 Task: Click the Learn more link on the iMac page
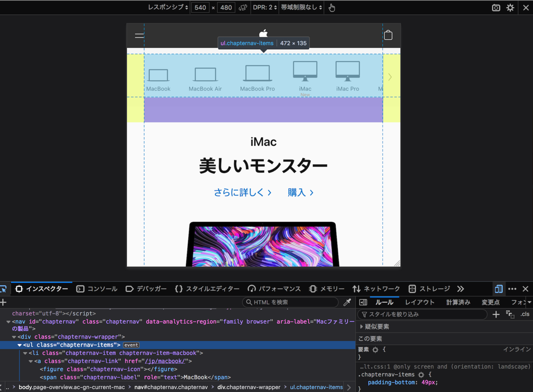[243, 192]
